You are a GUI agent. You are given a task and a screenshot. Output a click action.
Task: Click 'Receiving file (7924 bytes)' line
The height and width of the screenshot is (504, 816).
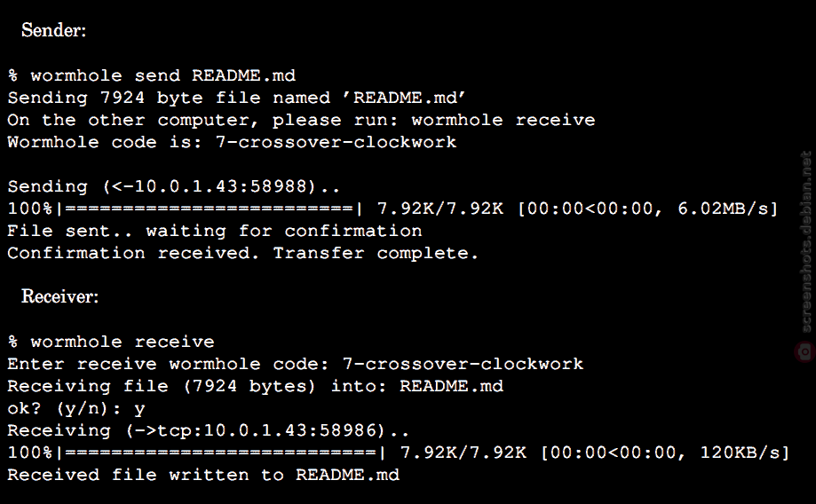(x=256, y=387)
